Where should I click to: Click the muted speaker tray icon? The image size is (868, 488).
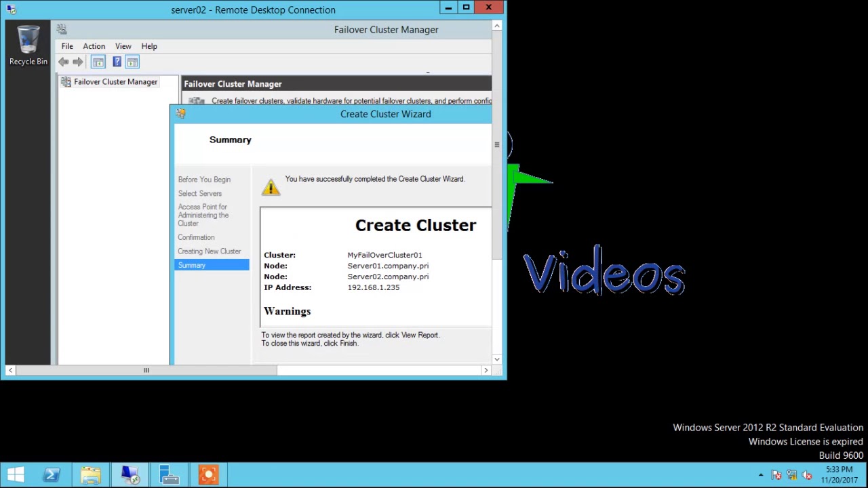806,475
